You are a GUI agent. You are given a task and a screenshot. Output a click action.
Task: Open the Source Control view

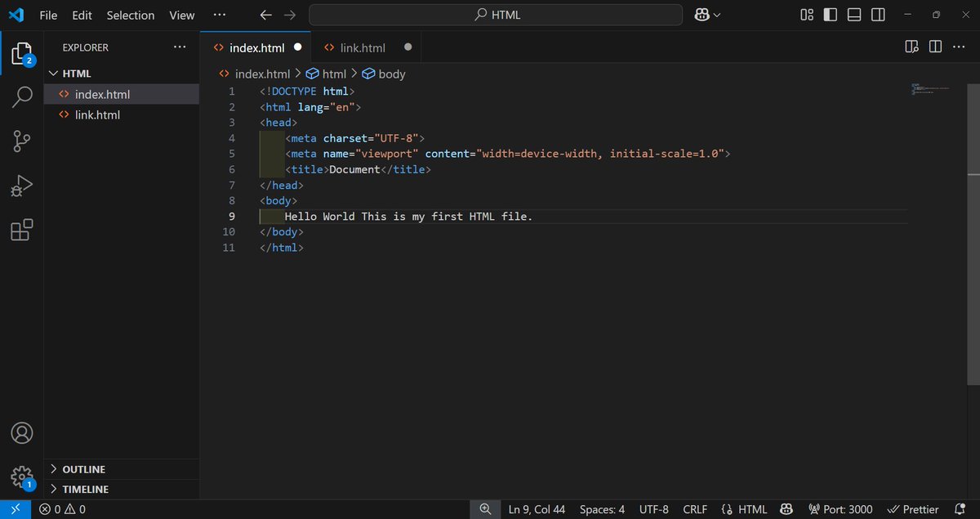pos(22,142)
